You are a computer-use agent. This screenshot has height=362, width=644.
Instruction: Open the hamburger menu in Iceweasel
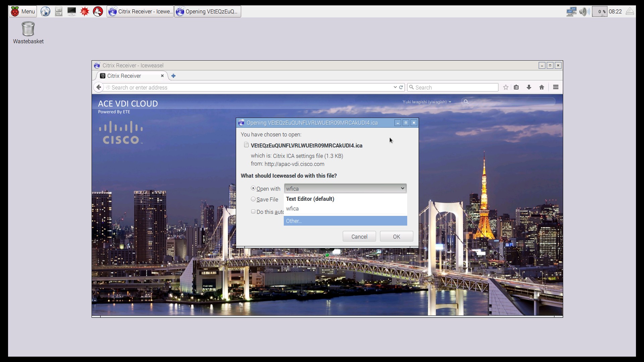point(556,87)
